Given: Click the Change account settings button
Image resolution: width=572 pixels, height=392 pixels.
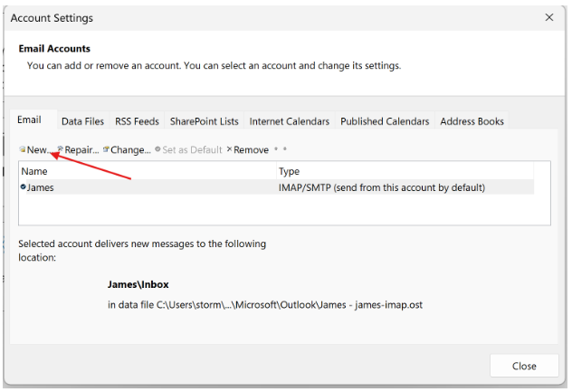Looking at the screenshot, I should tap(128, 149).
